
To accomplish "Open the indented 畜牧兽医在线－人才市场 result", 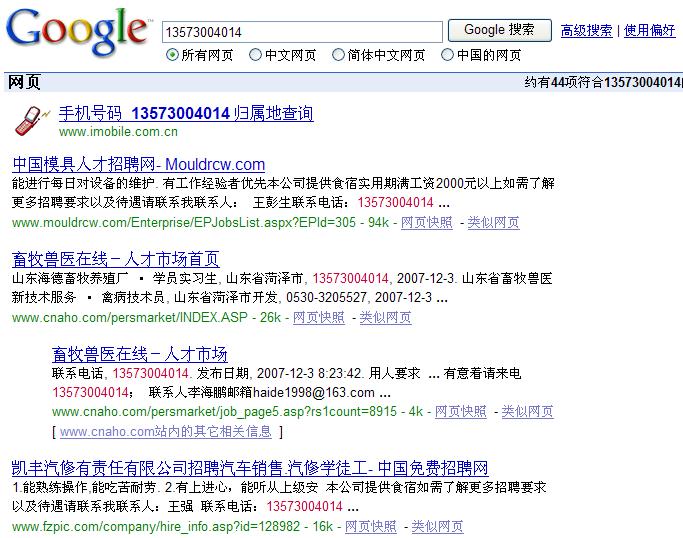I will coord(139,354).
